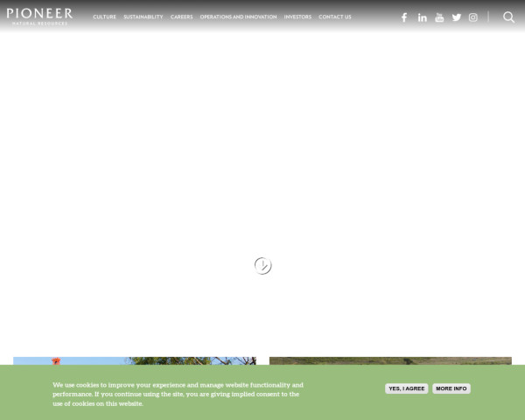The width and height of the screenshot is (525, 420).
Task: Open the right landscape thumbnail
Action: pos(390,361)
